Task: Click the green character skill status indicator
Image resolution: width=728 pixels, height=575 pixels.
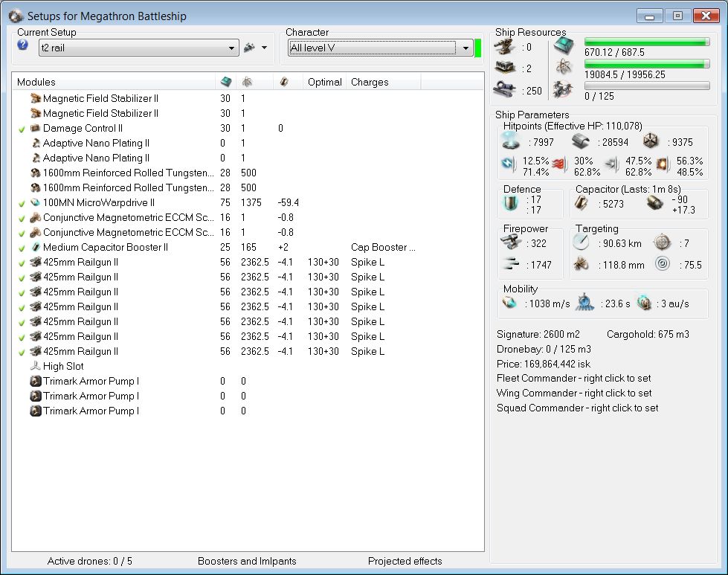Action: click(477, 48)
